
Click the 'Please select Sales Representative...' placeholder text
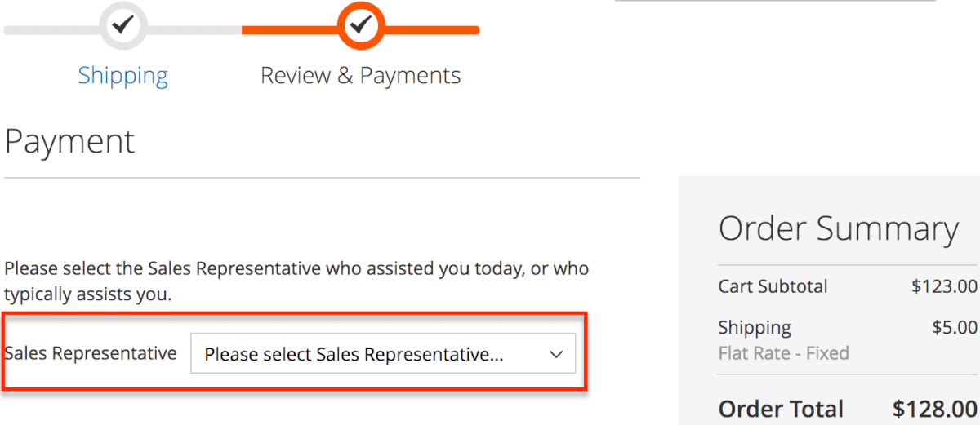[354, 354]
